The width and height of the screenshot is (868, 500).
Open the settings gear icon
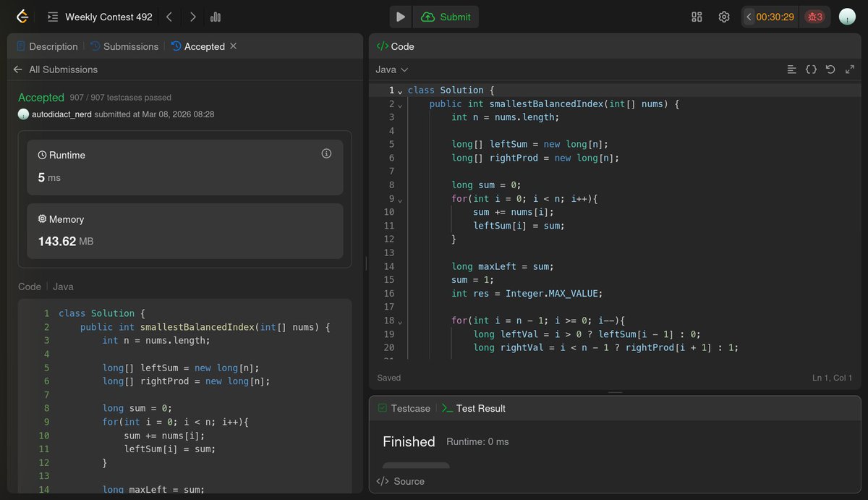[724, 17]
